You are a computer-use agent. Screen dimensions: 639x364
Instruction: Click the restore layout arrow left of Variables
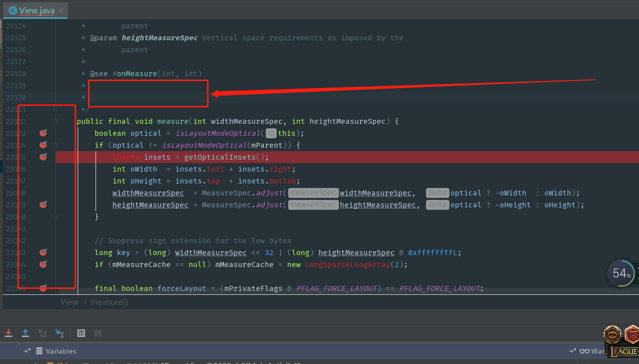point(27,351)
